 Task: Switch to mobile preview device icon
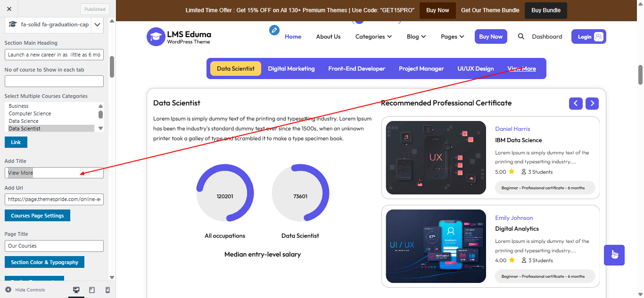(x=107, y=290)
